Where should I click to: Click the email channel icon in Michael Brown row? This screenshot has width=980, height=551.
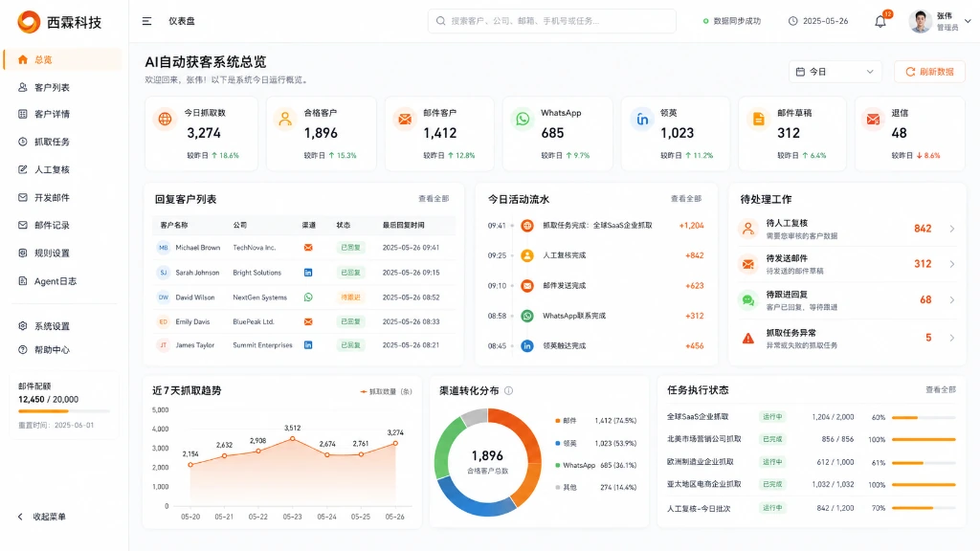[x=308, y=248]
